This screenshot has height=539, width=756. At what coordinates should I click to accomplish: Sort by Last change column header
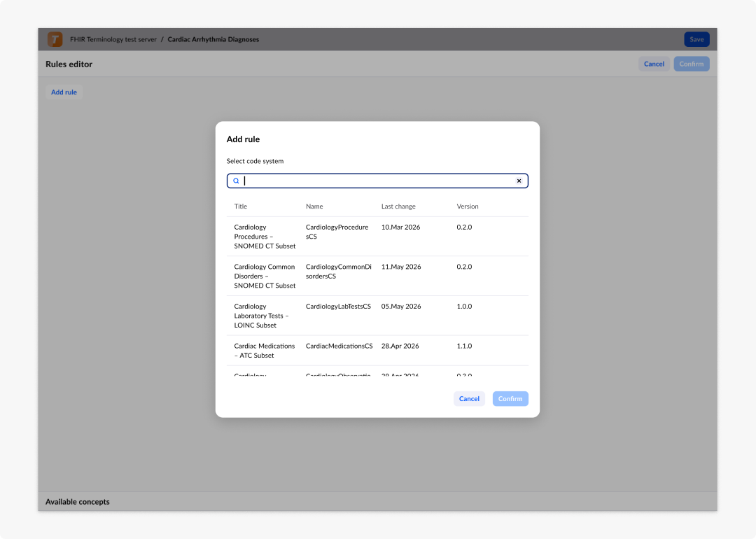tap(398, 206)
